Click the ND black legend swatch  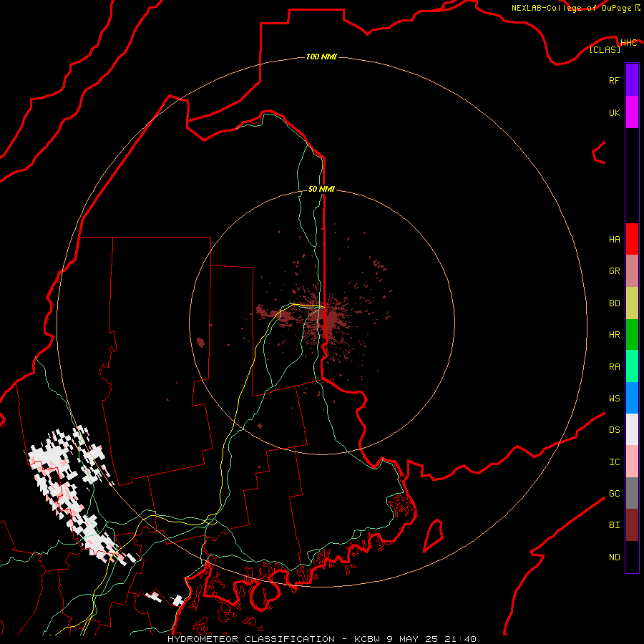click(x=632, y=557)
